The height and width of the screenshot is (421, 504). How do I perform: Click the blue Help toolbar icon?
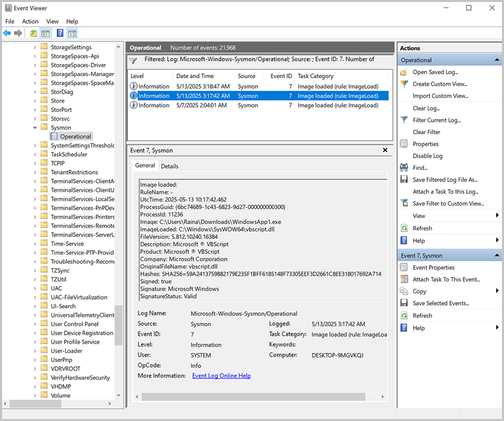pyautogui.click(x=60, y=33)
